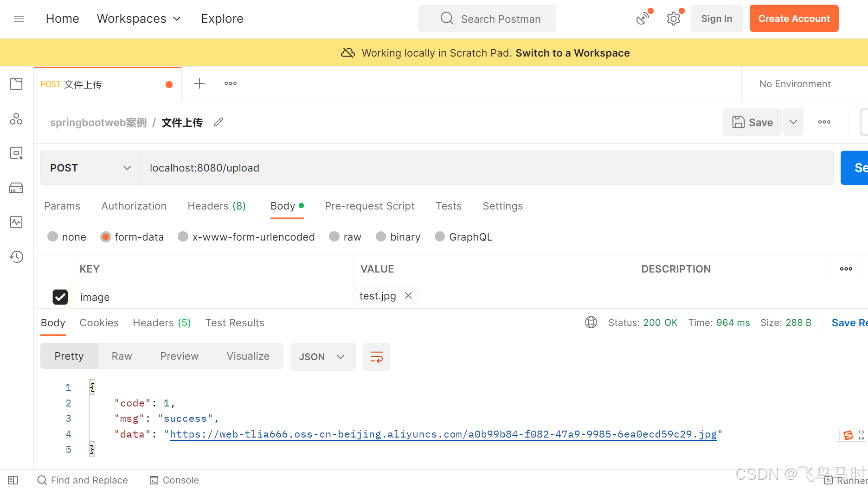The height and width of the screenshot is (489, 868).
Task: Uncheck the image key row checkbox
Action: (x=60, y=297)
